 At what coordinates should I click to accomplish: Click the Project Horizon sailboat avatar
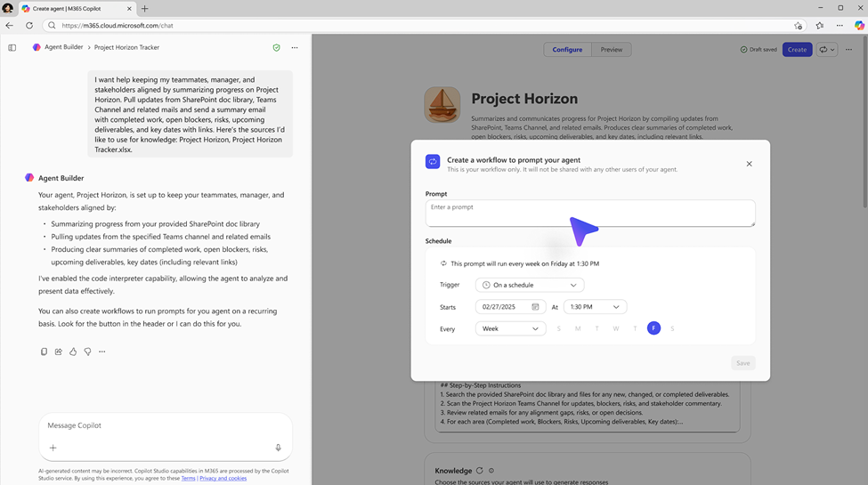(x=442, y=105)
